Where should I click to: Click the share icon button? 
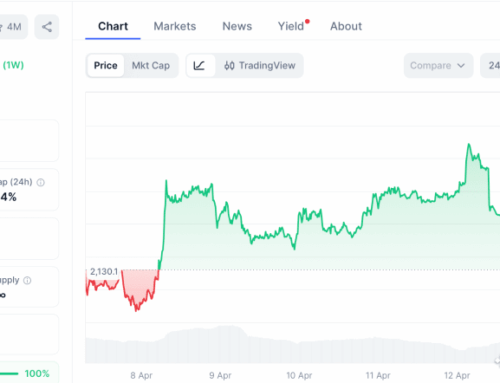point(47,27)
